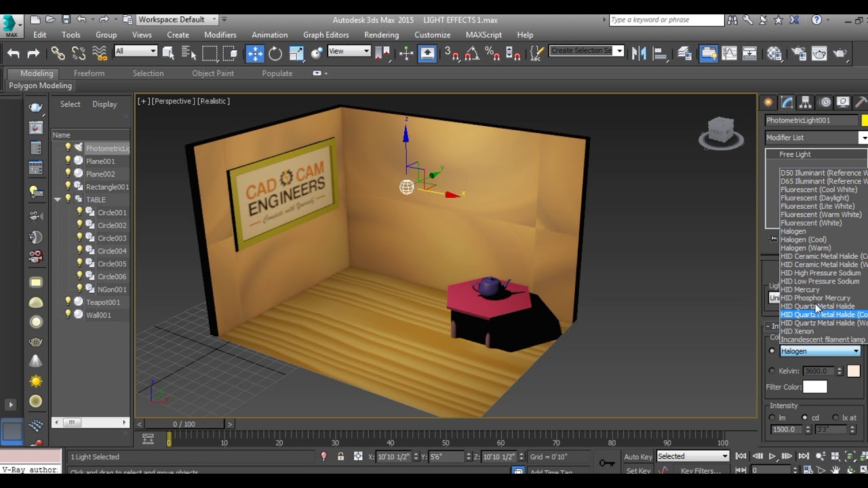Click the [Perspective] viewport label
The width and height of the screenshot is (868, 488).
(172, 101)
